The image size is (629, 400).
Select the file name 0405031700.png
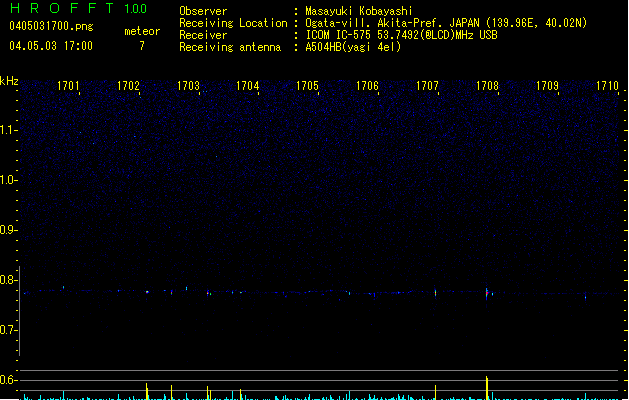[x=51, y=26]
